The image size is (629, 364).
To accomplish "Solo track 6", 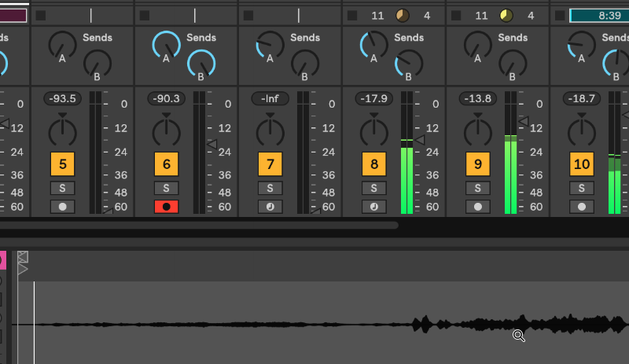I will [166, 188].
